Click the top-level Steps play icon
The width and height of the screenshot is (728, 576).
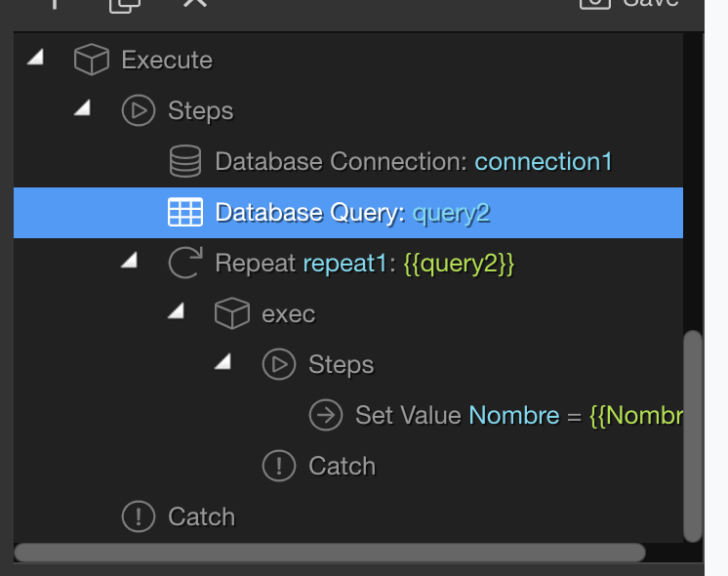tap(139, 110)
